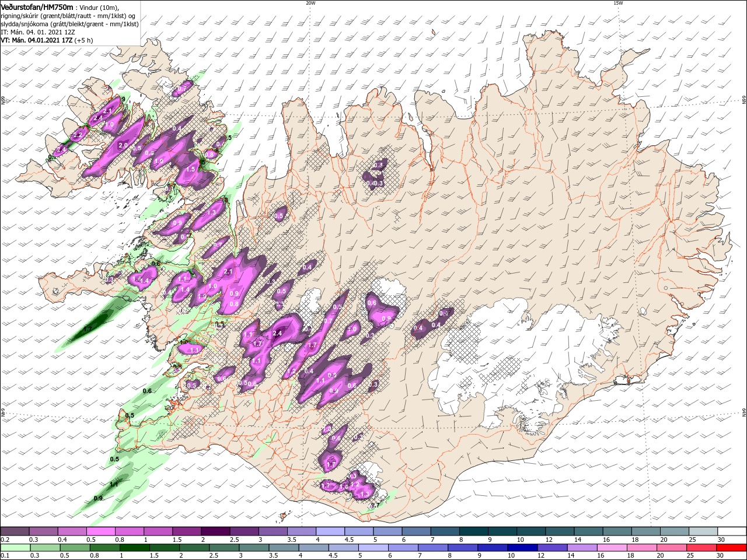Click the 2.0 precipitation value on the map
Screen dimensions: 747x560
click(x=123, y=145)
